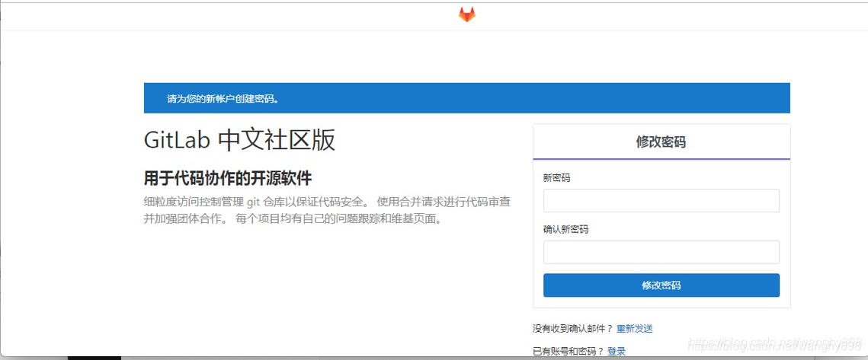The image size is (868, 360).
Task: Select the 修改密码 tab header
Action: click(661, 142)
